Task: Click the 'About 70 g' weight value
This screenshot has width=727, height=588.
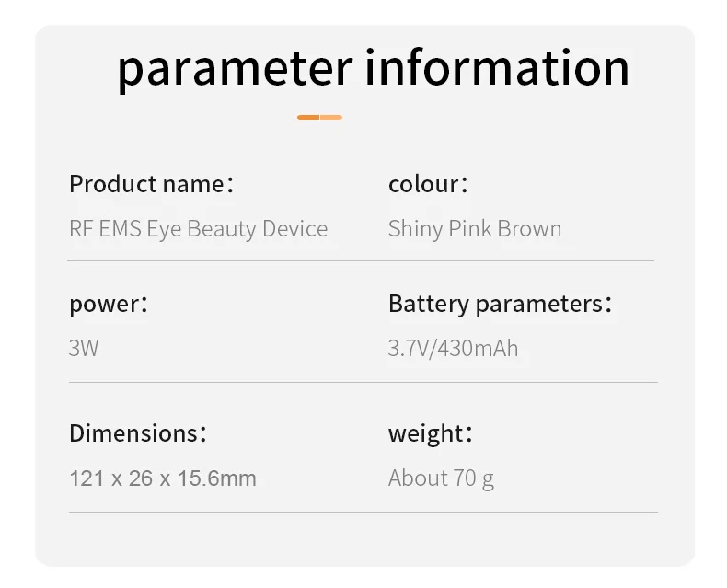Action: (441, 478)
